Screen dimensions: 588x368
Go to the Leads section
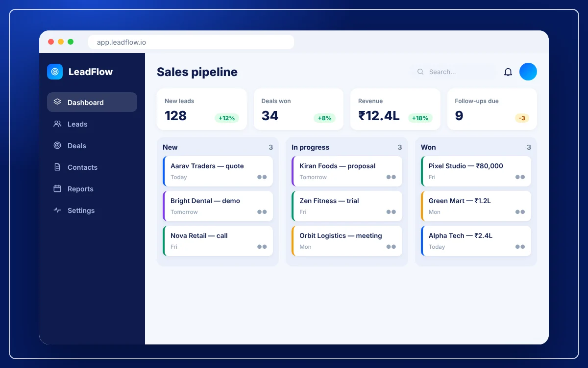92,124
